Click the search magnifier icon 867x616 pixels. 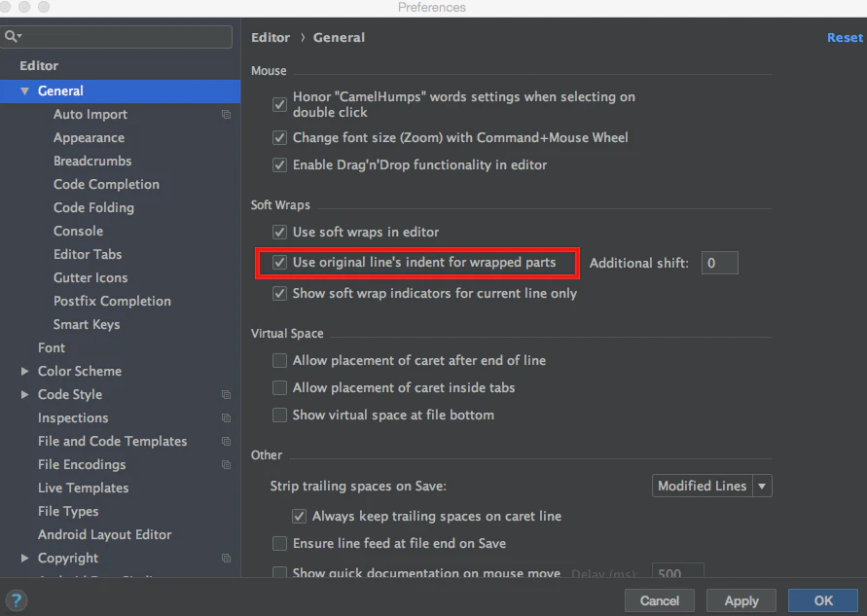(x=13, y=37)
